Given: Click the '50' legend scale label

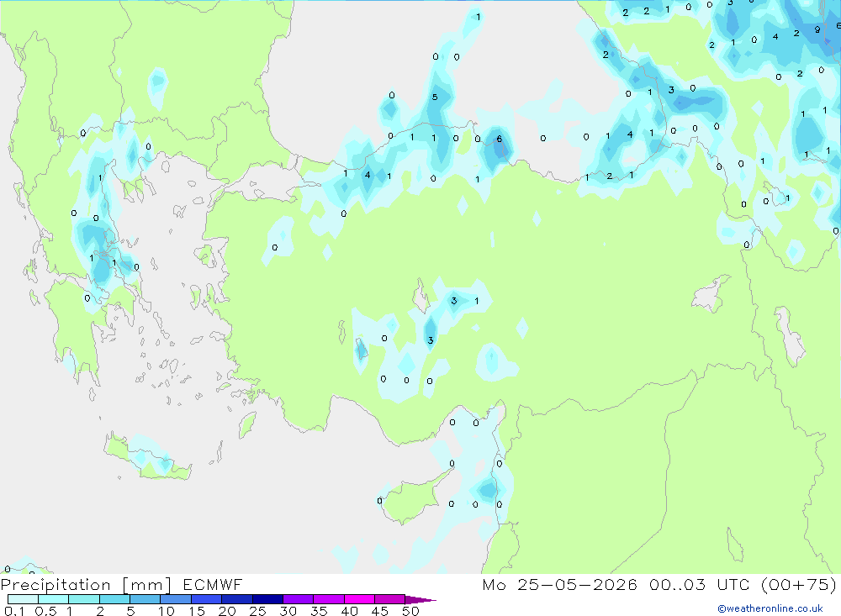Looking at the screenshot, I should (411, 611).
